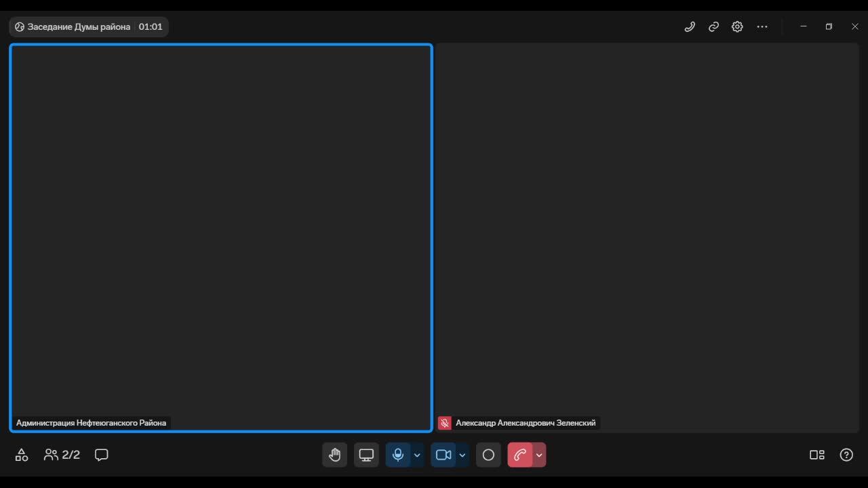Mute the microphone
The width and height of the screenshot is (868, 488).
click(398, 455)
